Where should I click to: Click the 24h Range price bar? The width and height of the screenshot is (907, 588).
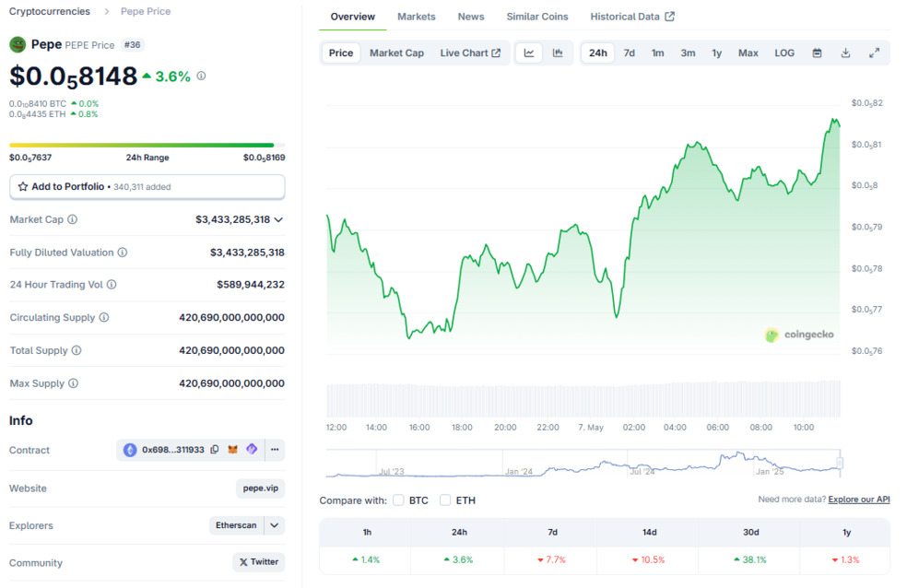[147, 145]
